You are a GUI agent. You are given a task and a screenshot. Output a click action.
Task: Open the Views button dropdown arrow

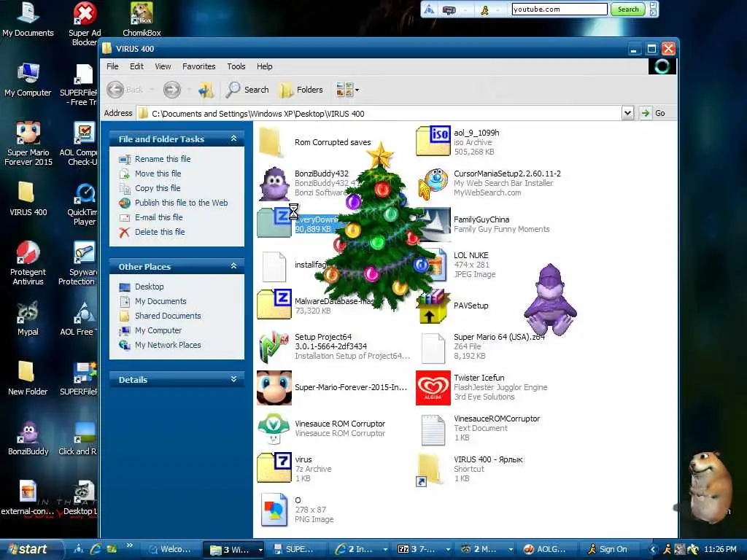point(357,90)
